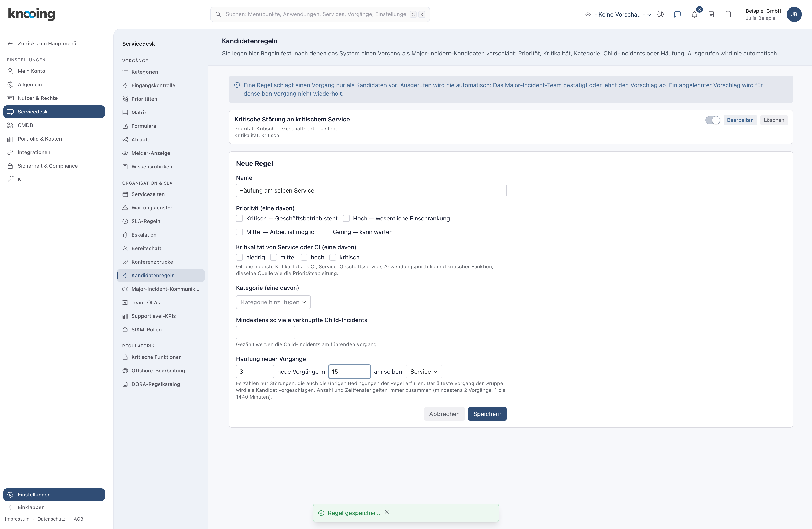Click the KI magic wand icon
Image resolution: width=812 pixels, height=529 pixels.
(10, 179)
